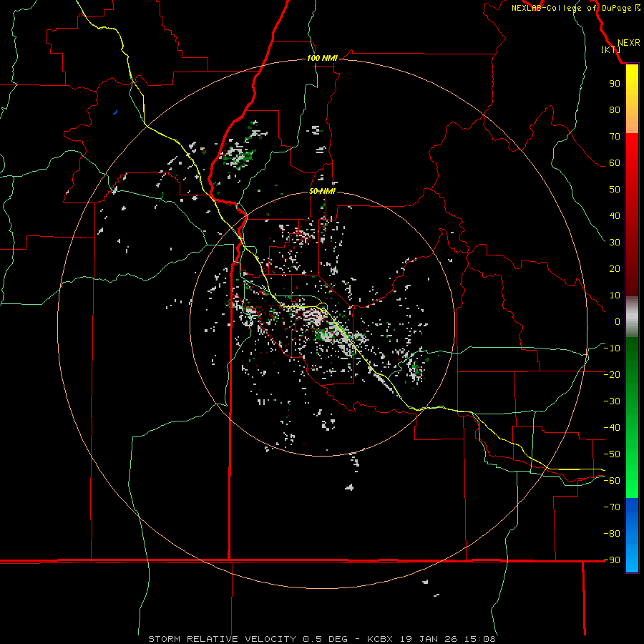644x644 pixels.
Task: Click the 100 NMI range ring label
Action: [322, 59]
